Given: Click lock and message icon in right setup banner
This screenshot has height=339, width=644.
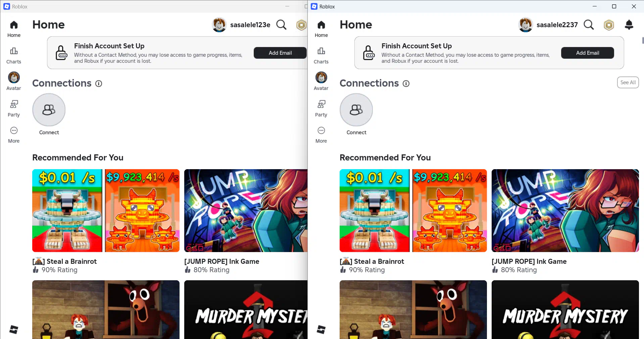Looking at the screenshot, I should (x=369, y=53).
